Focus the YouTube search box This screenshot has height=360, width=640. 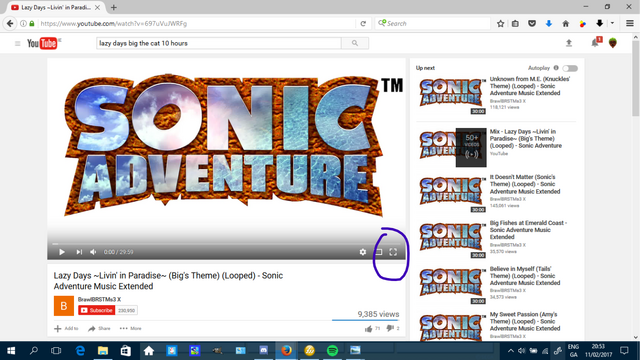[218, 43]
